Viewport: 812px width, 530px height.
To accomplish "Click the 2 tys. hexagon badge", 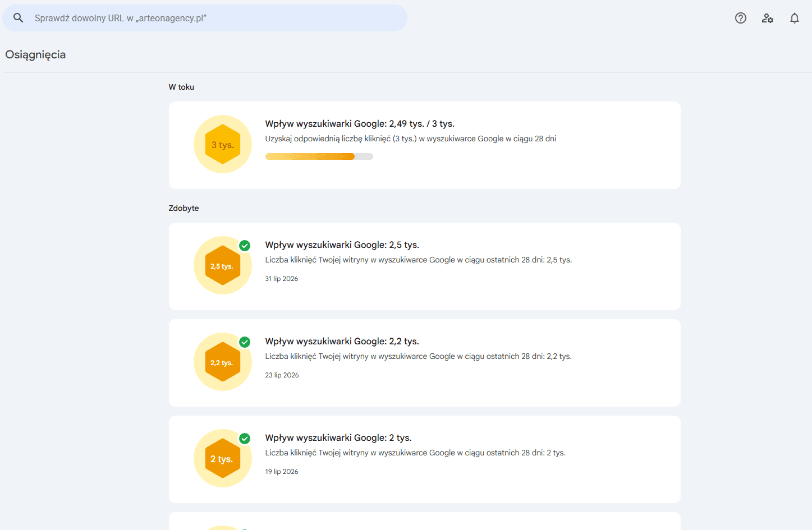I will tap(223, 458).
